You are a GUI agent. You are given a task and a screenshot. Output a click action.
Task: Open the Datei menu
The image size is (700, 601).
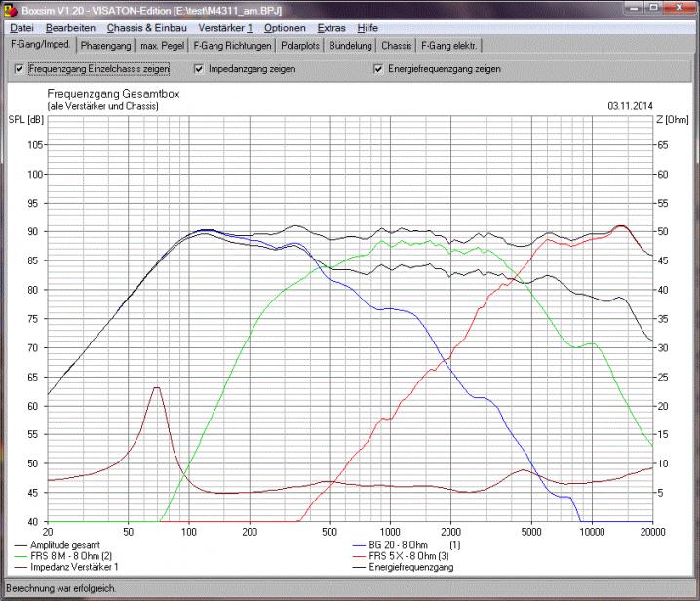21,28
